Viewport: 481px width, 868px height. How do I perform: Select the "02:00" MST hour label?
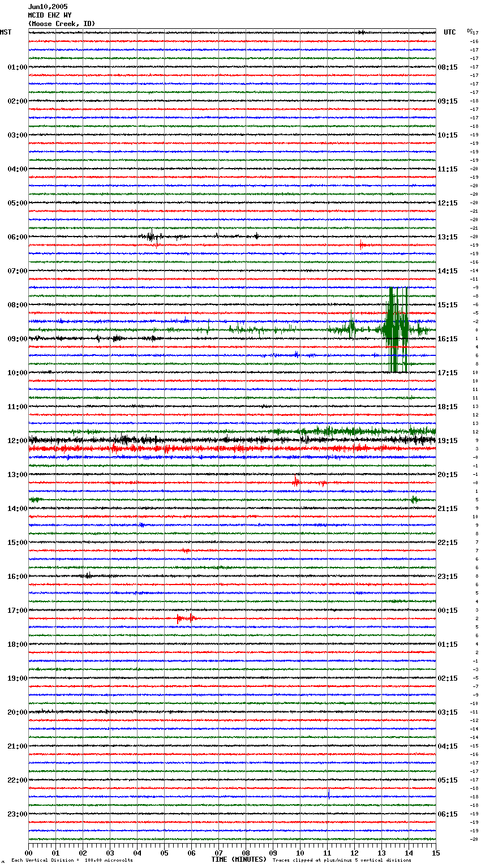[x=17, y=101]
